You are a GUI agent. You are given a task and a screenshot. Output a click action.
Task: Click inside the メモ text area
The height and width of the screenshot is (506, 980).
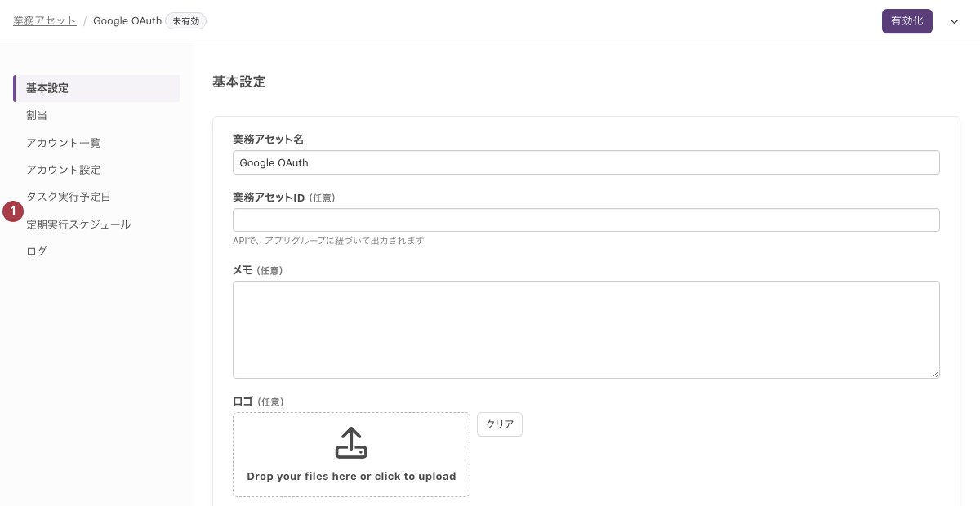pyautogui.click(x=586, y=330)
